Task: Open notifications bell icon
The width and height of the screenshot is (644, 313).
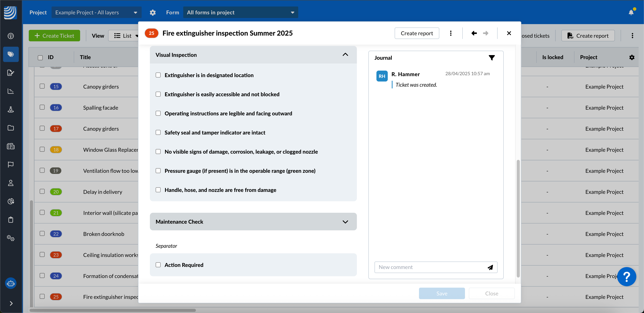Action: click(631, 12)
